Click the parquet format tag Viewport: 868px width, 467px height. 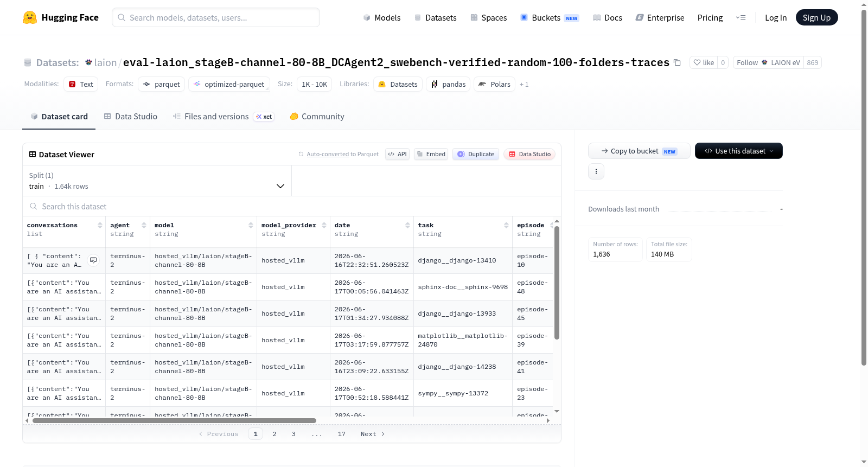coord(162,84)
